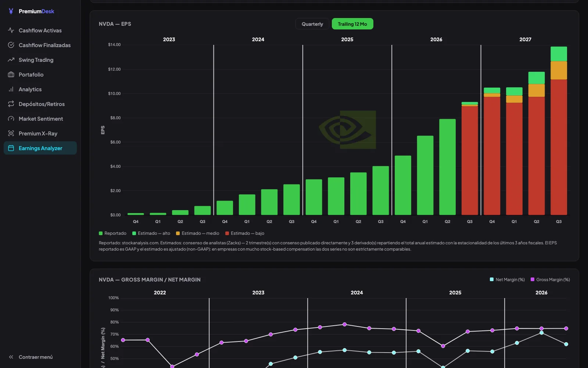Open Market Sentiment page
Screen dimensions: 588x368
tap(40, 118)
